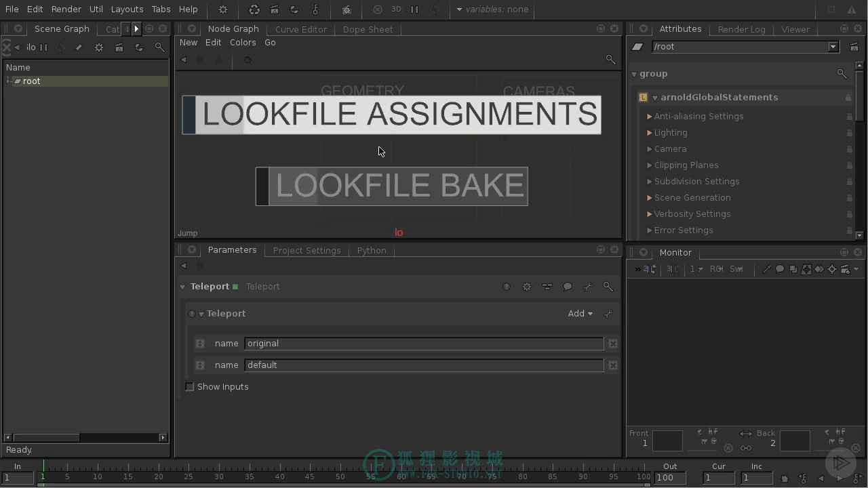The image size is (868, 488).
Task: Expand the Anti-aliasing Settings group
Action: coord(650,117)
